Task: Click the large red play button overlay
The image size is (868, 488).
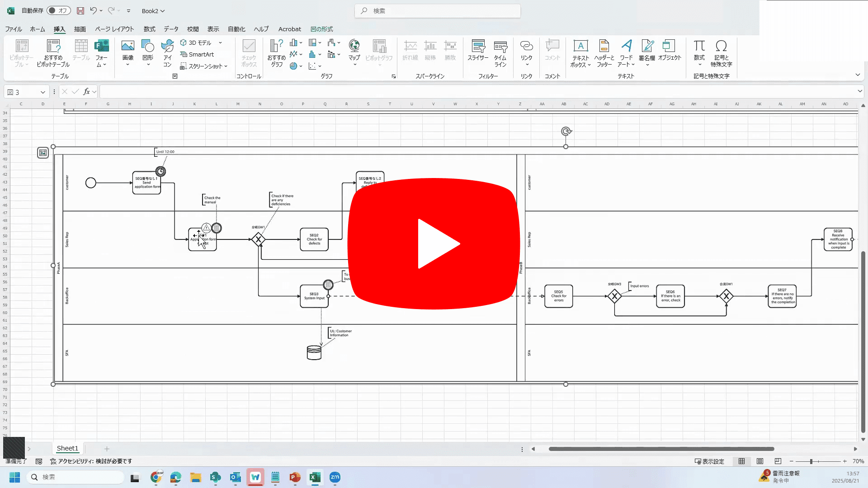Action: click(434, 244)
